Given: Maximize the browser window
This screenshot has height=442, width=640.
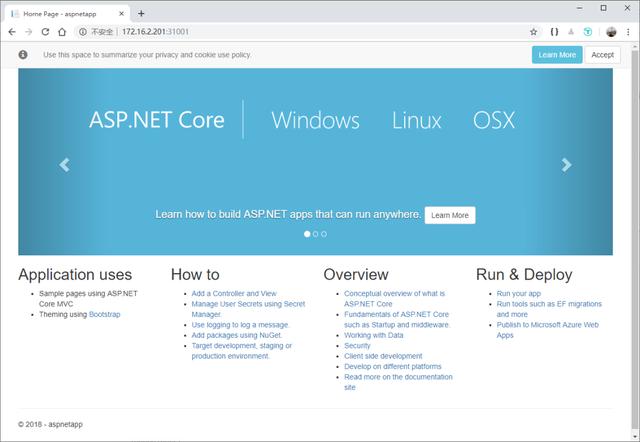Looking at the screenshot, I should (x=603, y=8).
